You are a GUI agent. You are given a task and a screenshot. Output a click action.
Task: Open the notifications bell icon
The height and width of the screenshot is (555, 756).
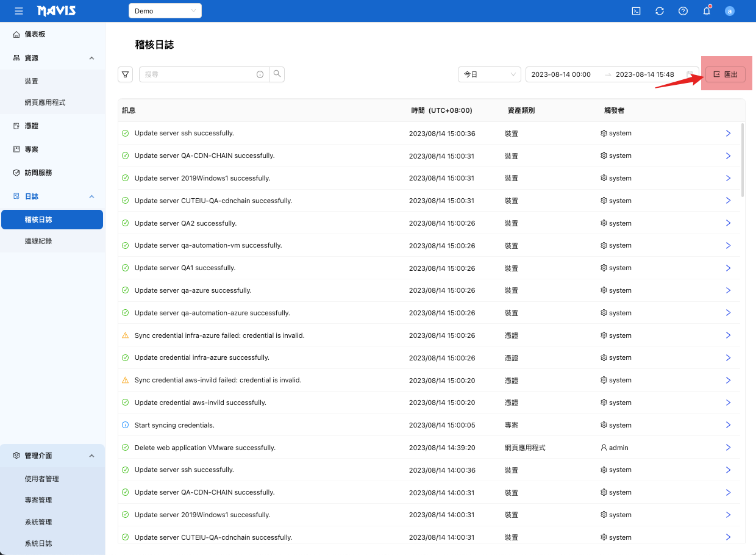coord(707,11)
